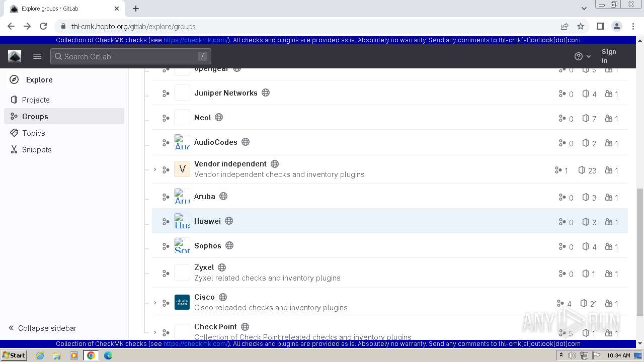Click the Cisco logo avatar
The image size is (644, 362).
pyautogui.click(x=182, y=302)
